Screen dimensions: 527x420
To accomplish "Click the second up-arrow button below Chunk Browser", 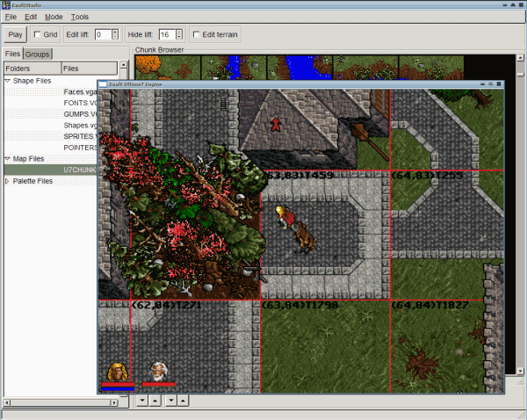I will point(183,400).
